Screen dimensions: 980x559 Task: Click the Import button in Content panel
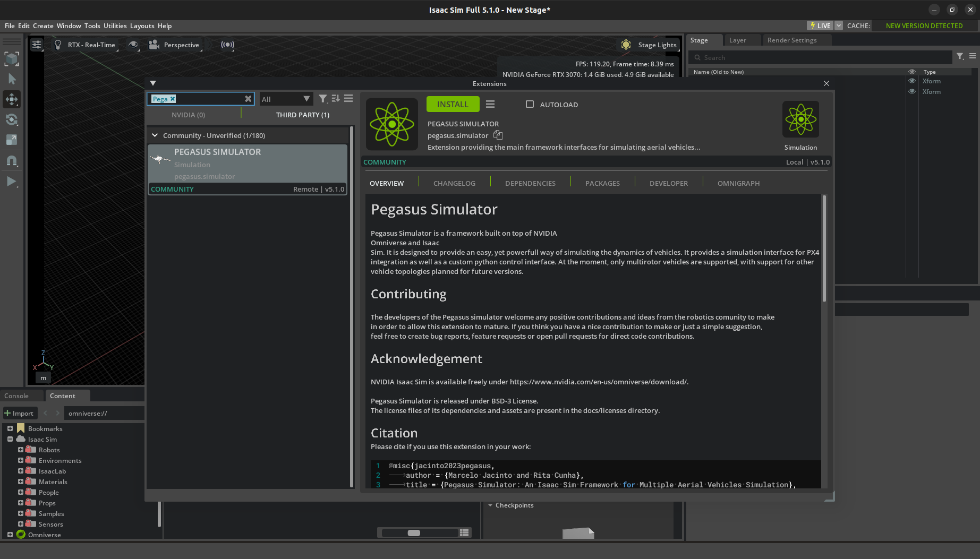pos(19,413)
